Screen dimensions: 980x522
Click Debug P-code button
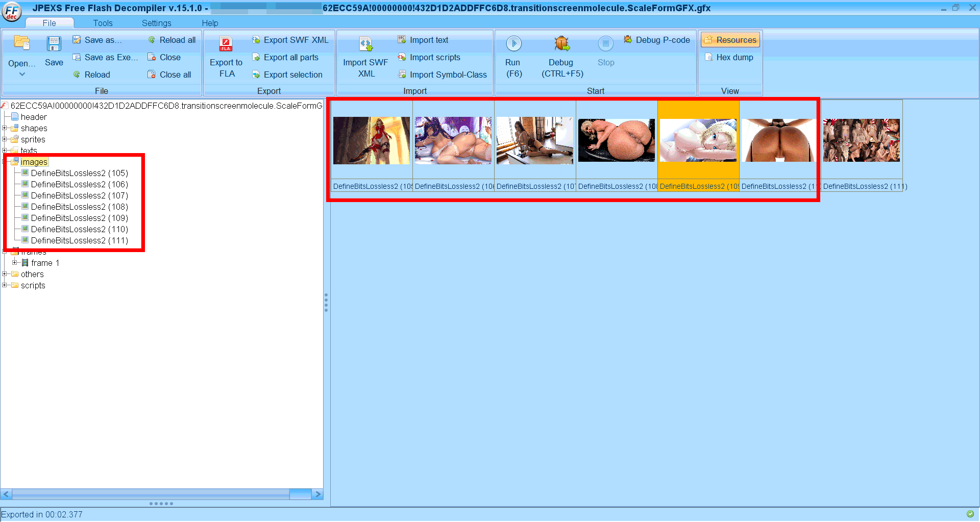click(656, 40)
